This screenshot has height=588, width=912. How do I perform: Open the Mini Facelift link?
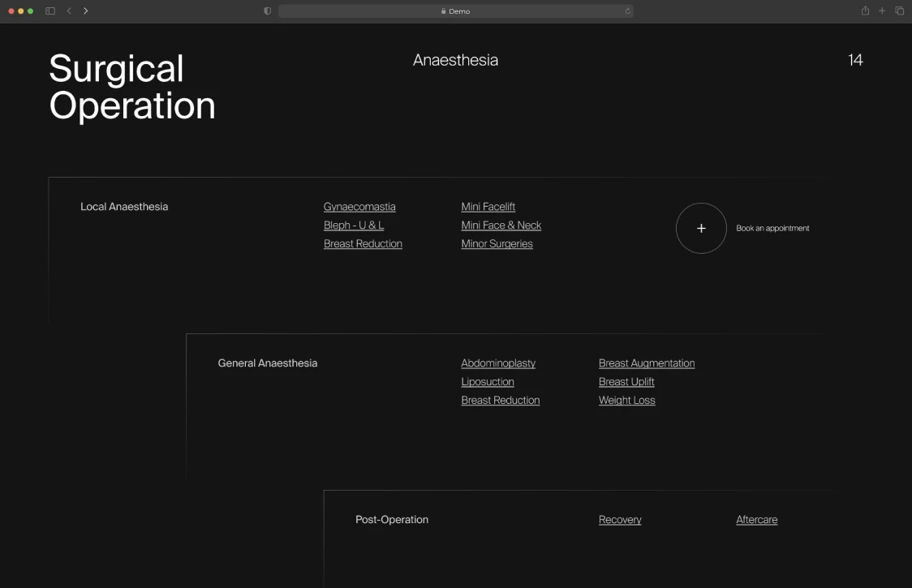[x=488, y=207]
